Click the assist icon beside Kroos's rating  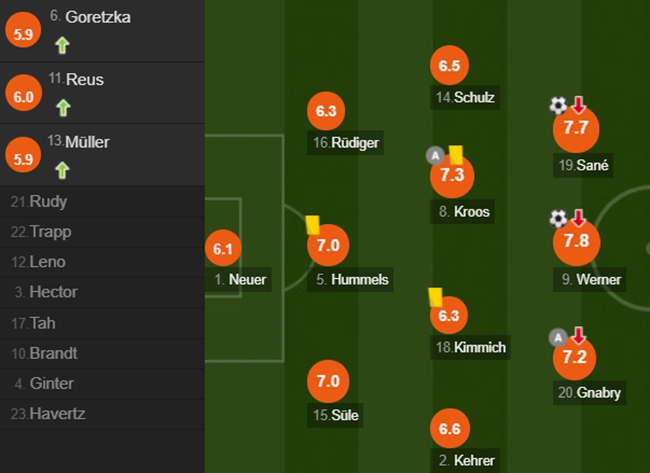point(434,155)
